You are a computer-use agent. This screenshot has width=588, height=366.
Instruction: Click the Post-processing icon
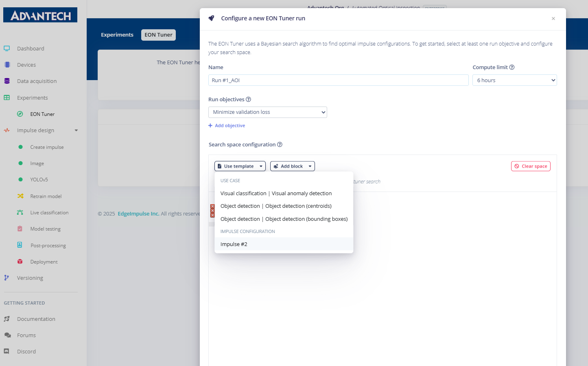pos(20,245)
